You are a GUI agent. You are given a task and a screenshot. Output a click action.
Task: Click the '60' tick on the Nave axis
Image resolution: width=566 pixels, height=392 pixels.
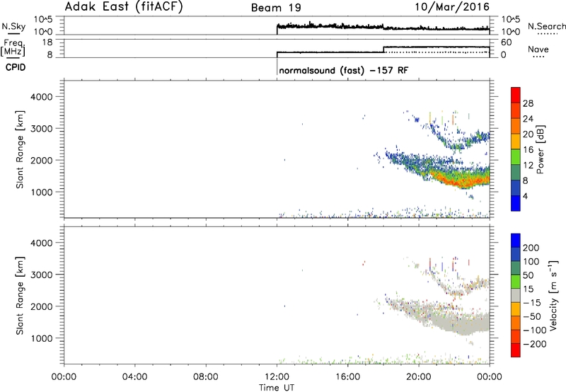pos(507,42)
